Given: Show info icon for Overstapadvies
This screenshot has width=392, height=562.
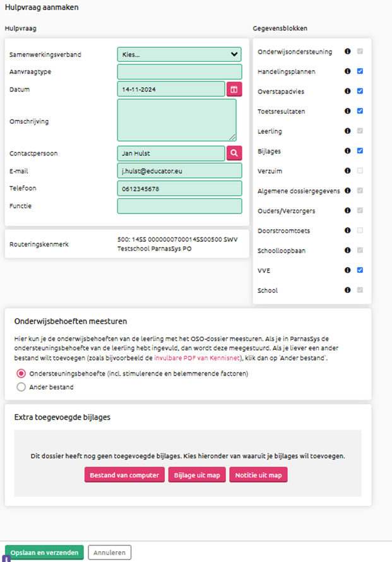Looking at the screenshot, I should click(348, 92).
